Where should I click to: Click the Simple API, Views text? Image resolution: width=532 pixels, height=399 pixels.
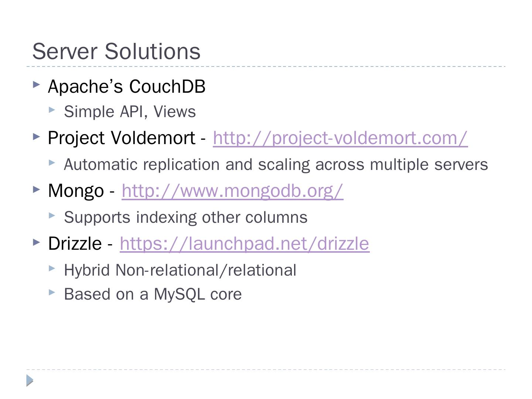click(130, 112)
